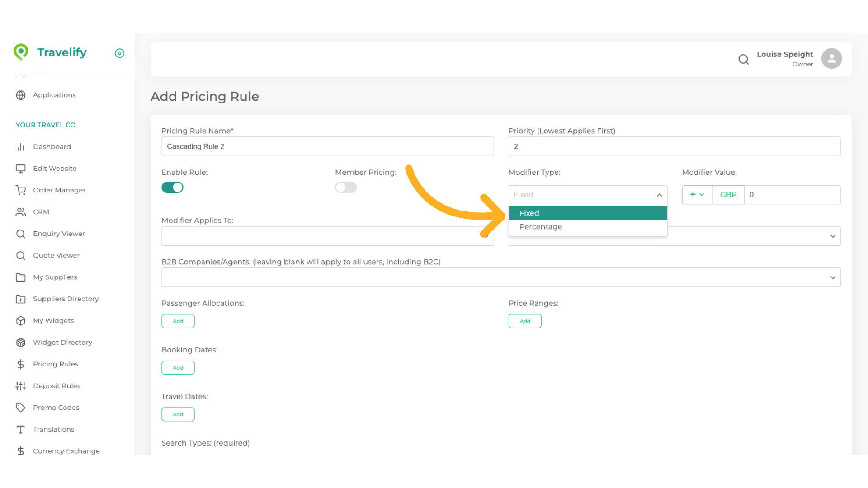Click Add under Travel Dates

[x=178, y=414]
